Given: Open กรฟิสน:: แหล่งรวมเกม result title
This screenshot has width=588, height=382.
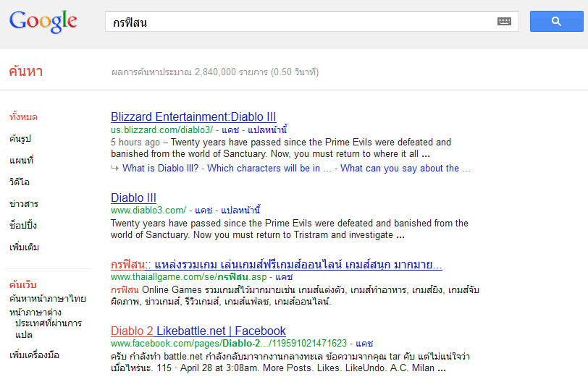Looking at the screenshot, I should pyautogui.click(x=277, y=265).
